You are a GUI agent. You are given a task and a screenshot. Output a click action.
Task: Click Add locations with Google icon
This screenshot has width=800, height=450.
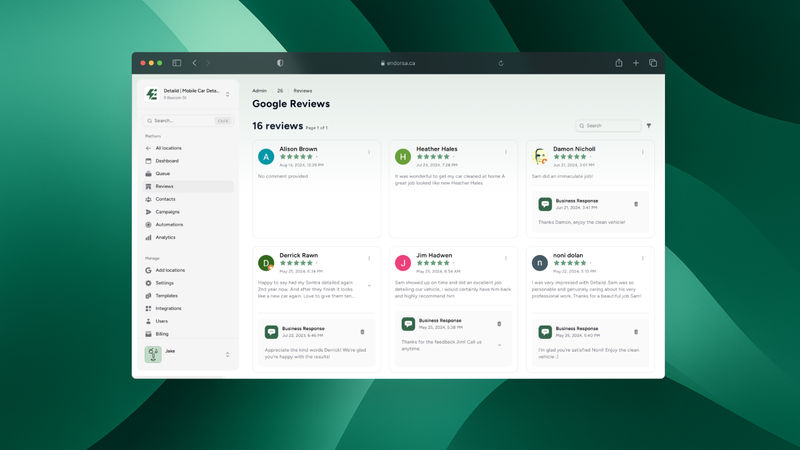188,270
